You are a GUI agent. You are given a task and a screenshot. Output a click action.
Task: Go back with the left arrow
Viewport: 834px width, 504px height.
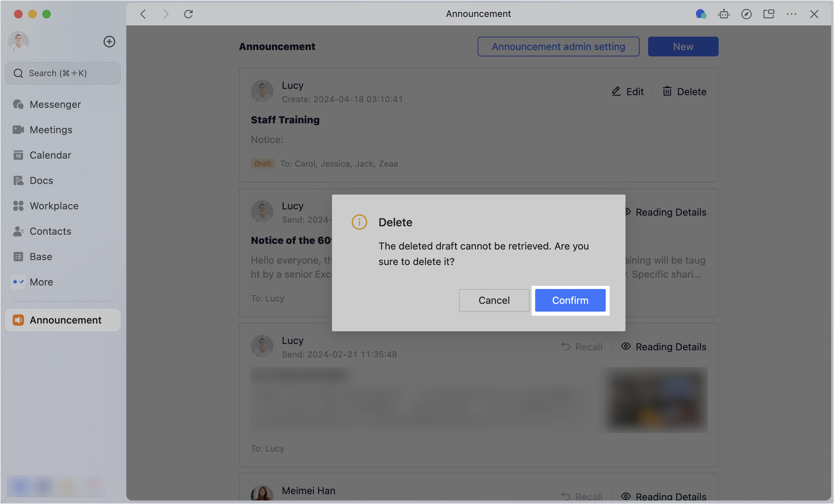pyautogui.click(x=143, y=14)
